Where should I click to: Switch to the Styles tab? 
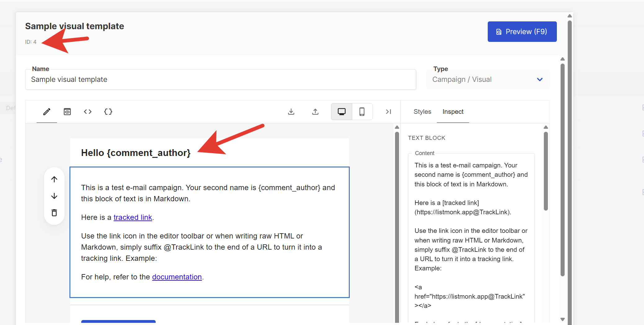422,112
